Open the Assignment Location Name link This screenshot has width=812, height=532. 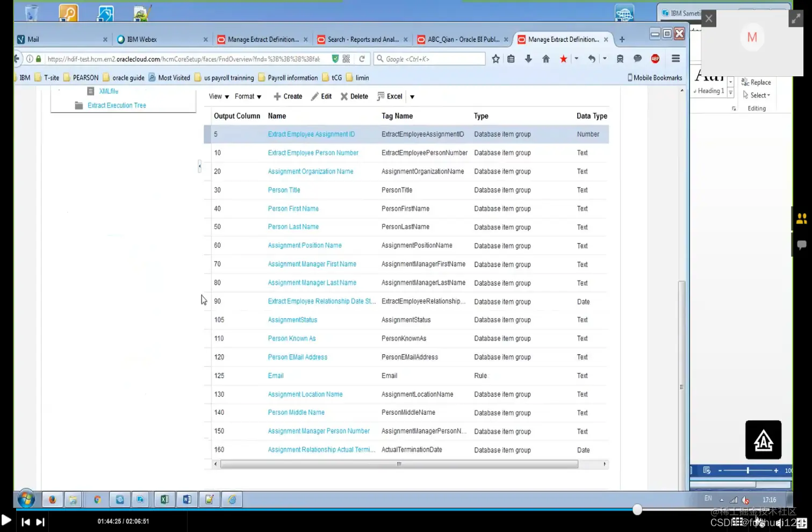(x=305, y=394)
